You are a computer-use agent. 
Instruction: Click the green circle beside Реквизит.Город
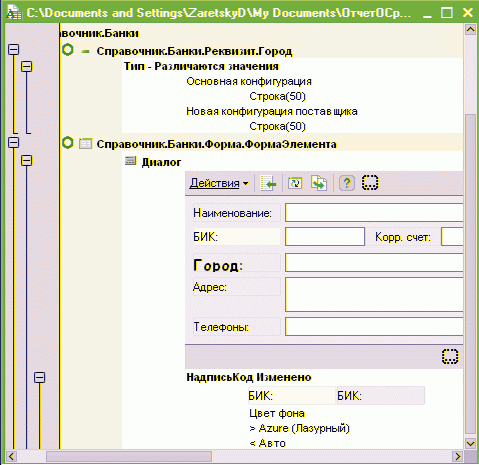pos(68,50)
